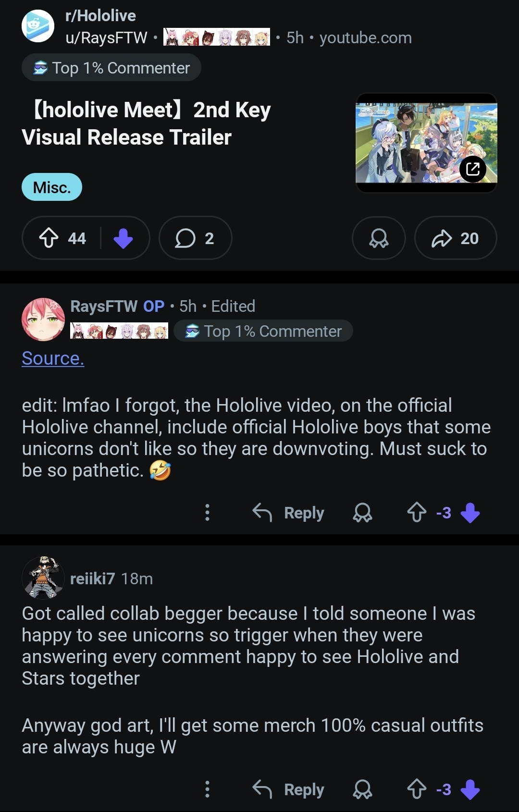
Task: Open the post's comments count button
Action: 195,238
